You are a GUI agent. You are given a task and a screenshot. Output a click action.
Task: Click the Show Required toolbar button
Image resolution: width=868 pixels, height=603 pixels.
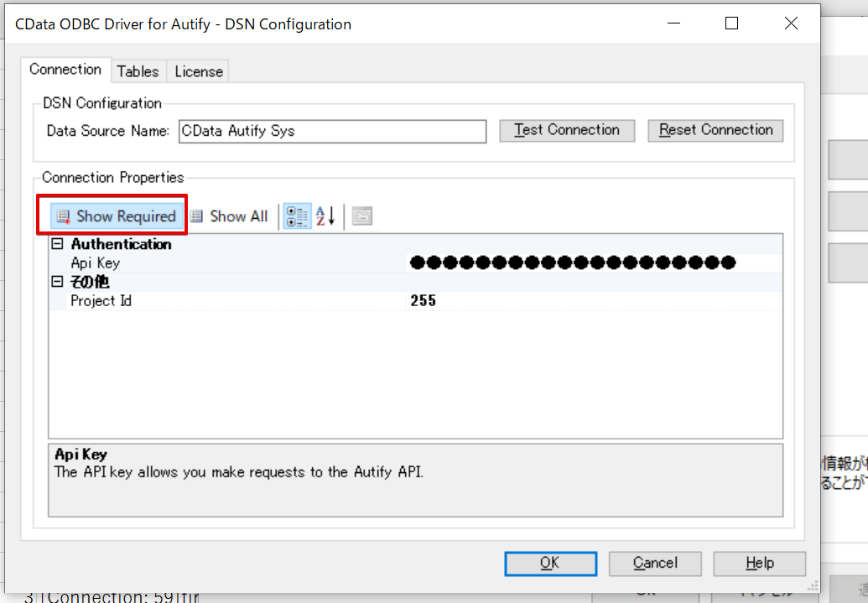coord(116,216)
